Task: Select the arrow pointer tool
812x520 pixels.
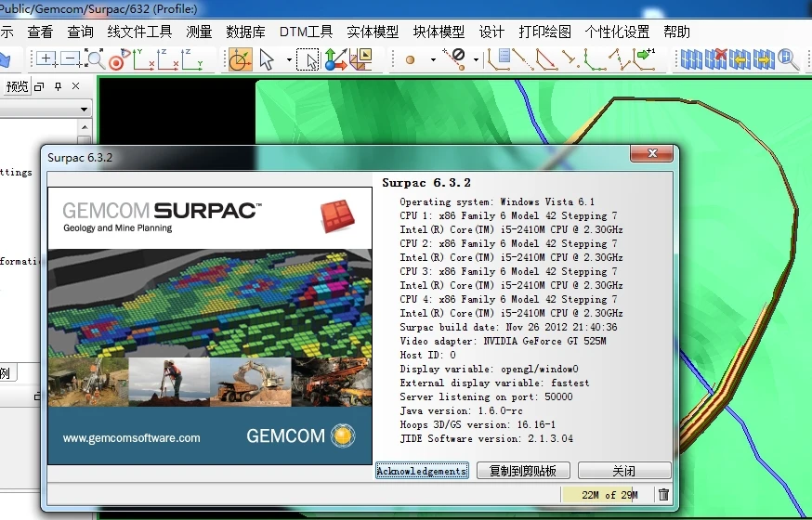Action: coord(267,60)
